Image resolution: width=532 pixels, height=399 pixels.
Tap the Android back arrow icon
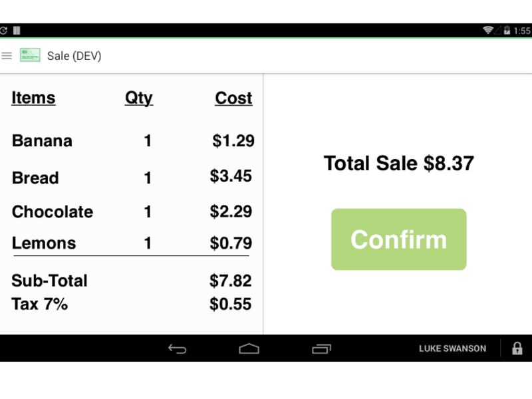coord(178,348)
